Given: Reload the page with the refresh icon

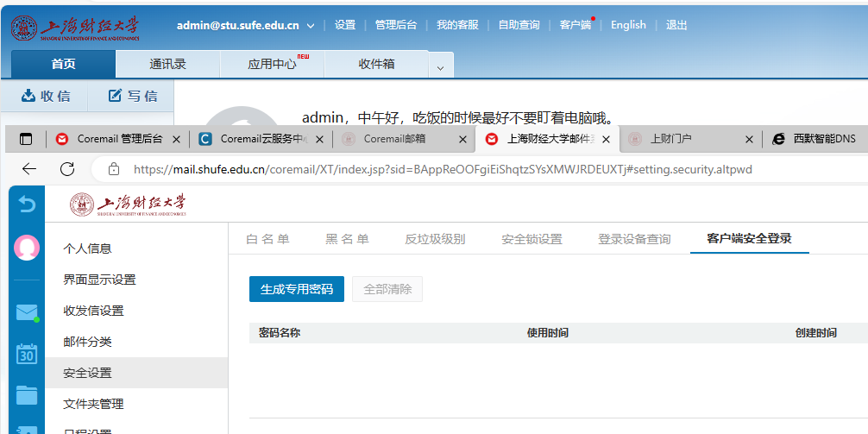Looking at the screenshot, I should tap(67, 169).
